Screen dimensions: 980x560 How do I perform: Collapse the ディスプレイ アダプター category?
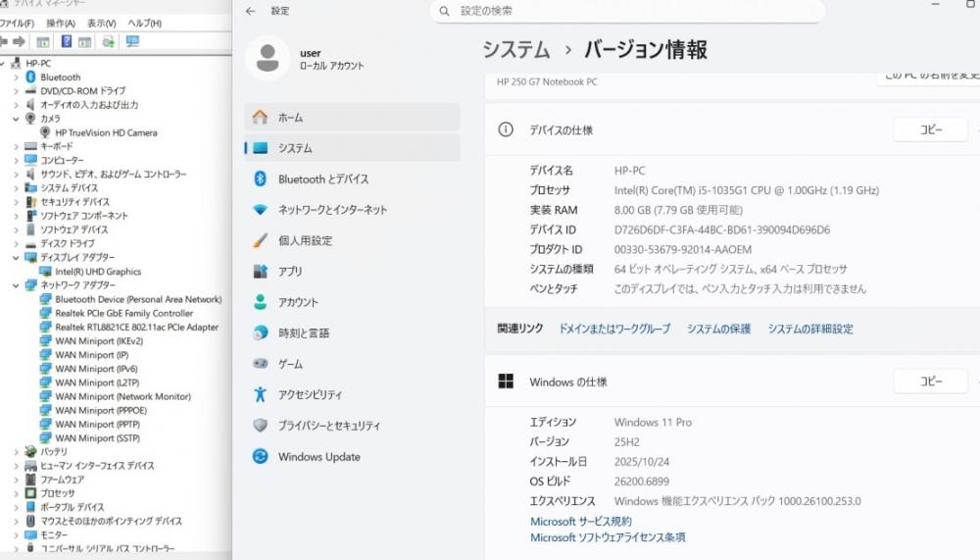[16, 257]
